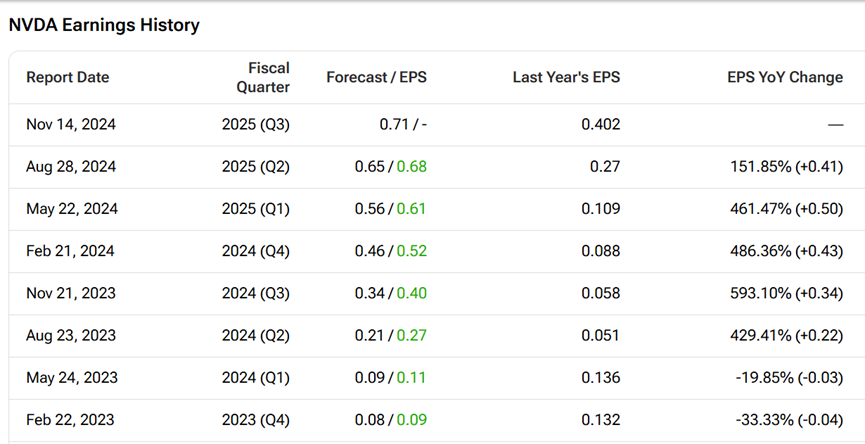This screenshot has height=444, width=865.
Task: Click the green 0.68 EPS value
Action: 411,167
